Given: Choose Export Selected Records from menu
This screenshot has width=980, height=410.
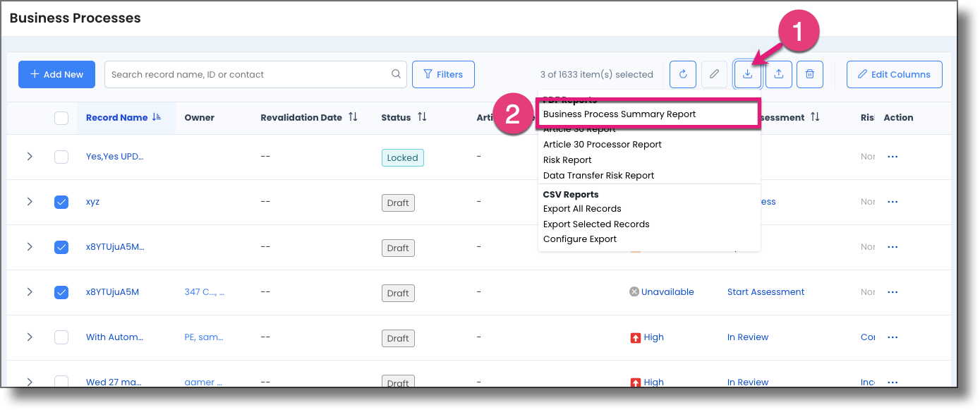Looking at the screenshot, I should pos(596,224).
